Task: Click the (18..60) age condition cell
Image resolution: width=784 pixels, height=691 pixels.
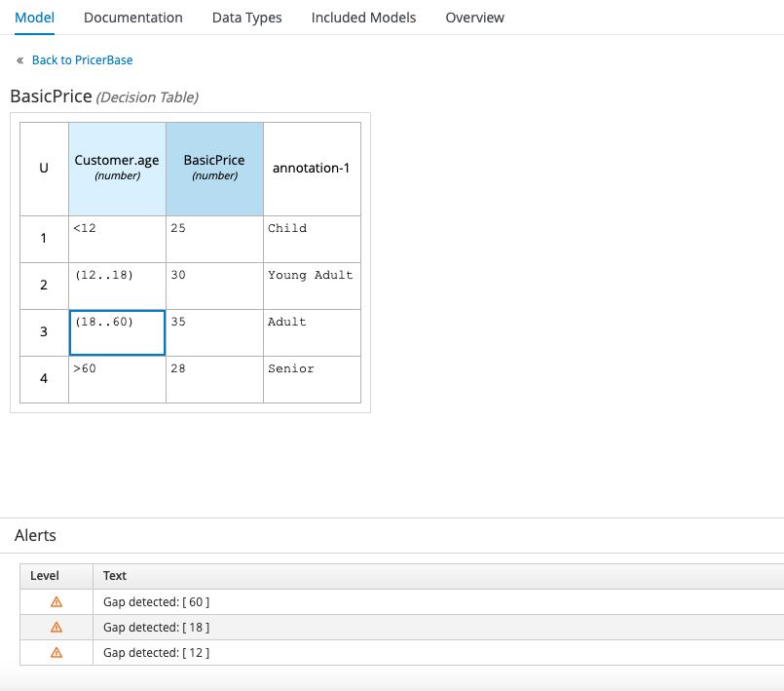Action: coord(117,332)
